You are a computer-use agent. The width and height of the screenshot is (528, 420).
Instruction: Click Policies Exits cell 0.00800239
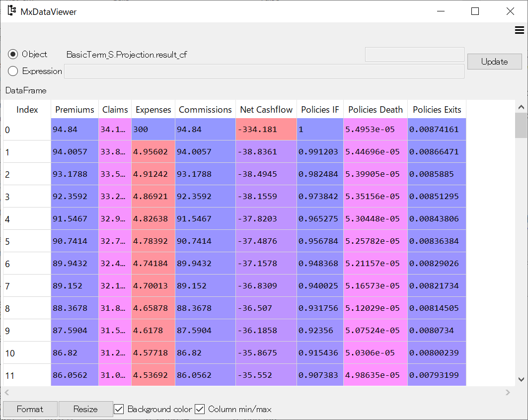437,352
